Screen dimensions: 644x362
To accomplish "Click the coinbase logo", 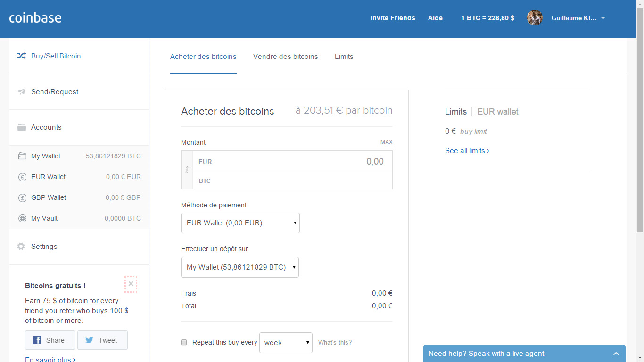I will point(35,18).
